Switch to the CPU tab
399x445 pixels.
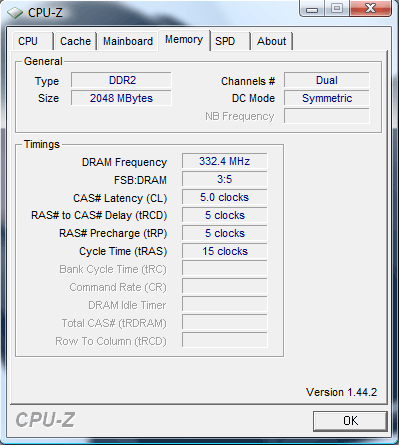coord(33,41)
